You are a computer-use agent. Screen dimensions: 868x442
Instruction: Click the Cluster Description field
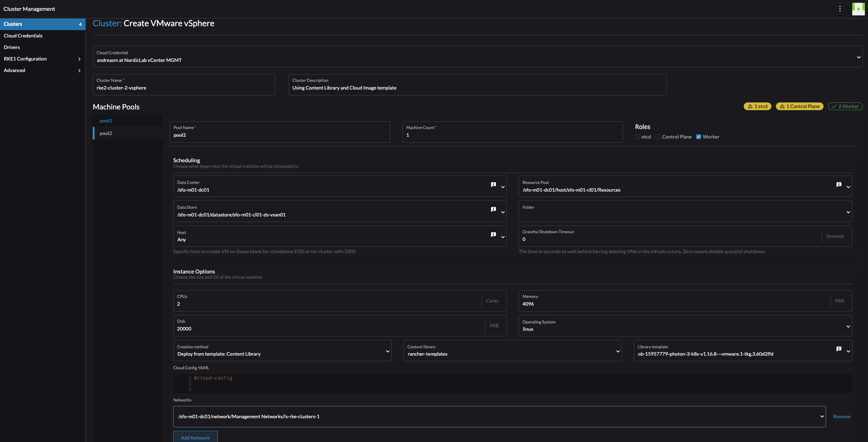pyautogui.click(x=477, y=85)
